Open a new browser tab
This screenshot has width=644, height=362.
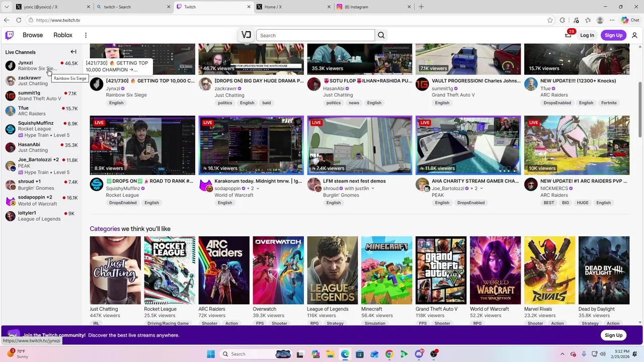421,7
